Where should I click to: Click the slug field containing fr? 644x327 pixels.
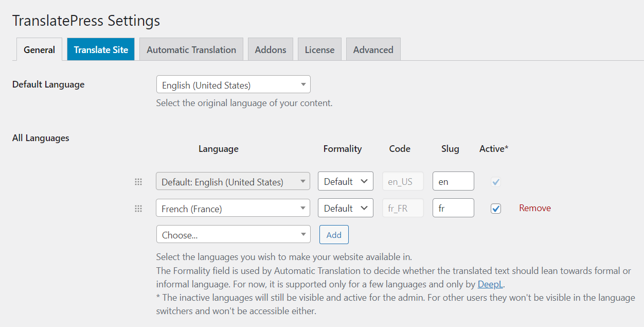tap(453, 208)
